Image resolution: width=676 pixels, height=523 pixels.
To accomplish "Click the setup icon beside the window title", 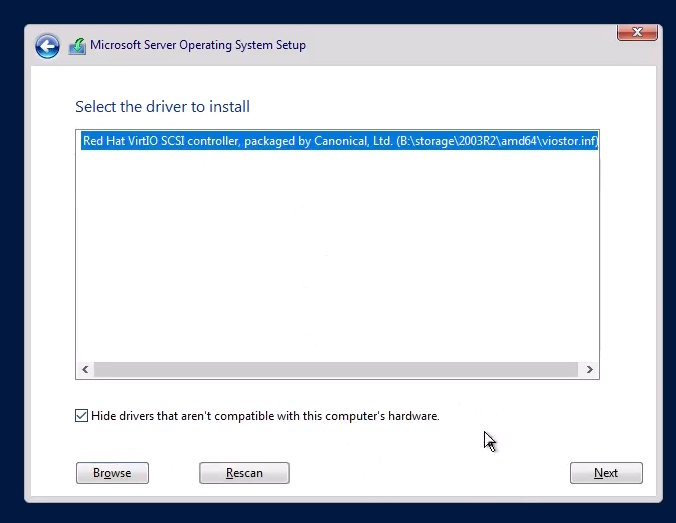I will 78,46.
